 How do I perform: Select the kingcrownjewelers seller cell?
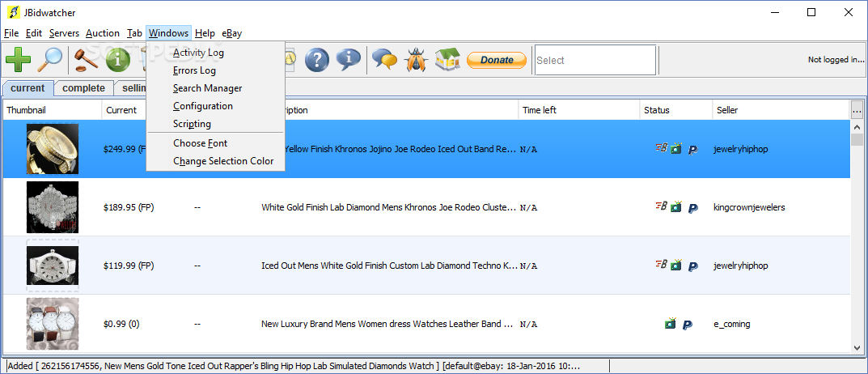[750, 207]
